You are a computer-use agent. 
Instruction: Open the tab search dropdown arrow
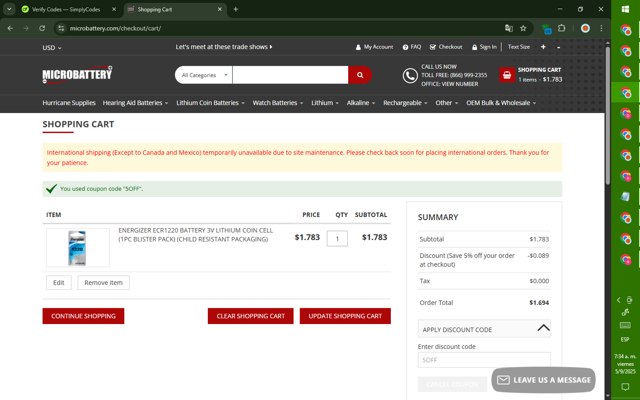(9, 9)
